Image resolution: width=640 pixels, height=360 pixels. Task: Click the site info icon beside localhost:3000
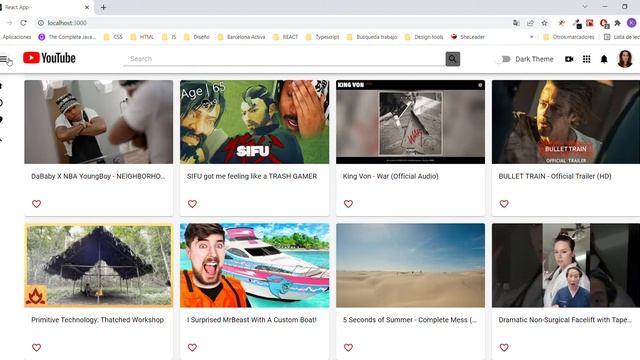[x=41, y=23]
